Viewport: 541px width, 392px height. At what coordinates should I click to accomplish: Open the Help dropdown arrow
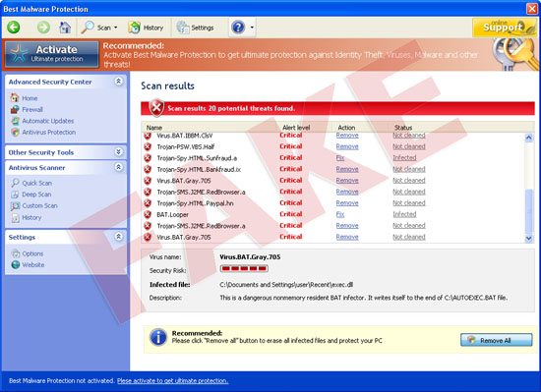point(252,28)
